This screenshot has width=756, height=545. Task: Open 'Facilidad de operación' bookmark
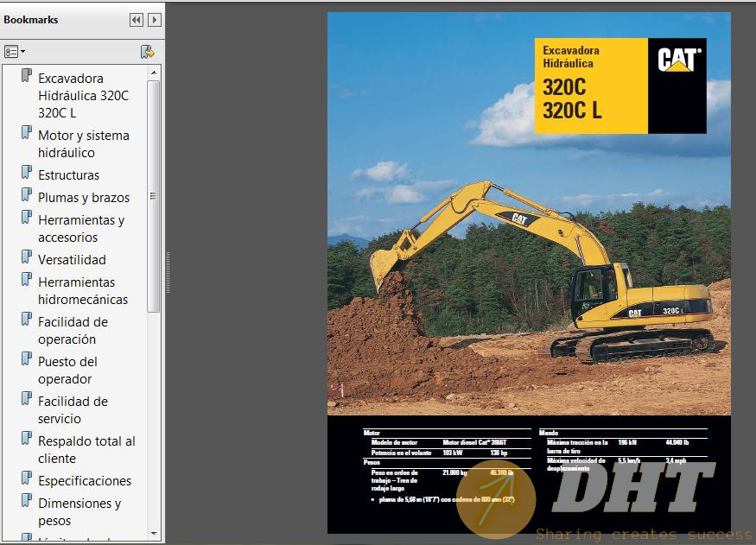coord(73,331)
